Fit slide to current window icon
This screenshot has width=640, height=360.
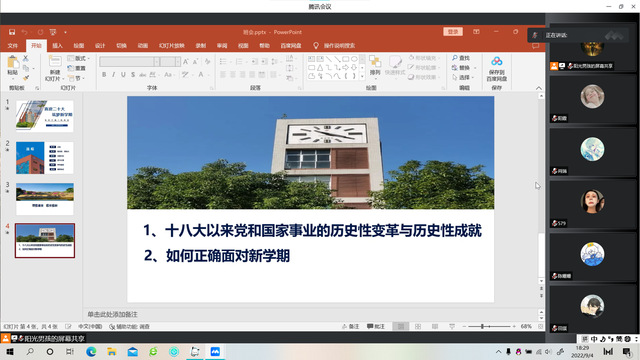[x=540, y=327]
